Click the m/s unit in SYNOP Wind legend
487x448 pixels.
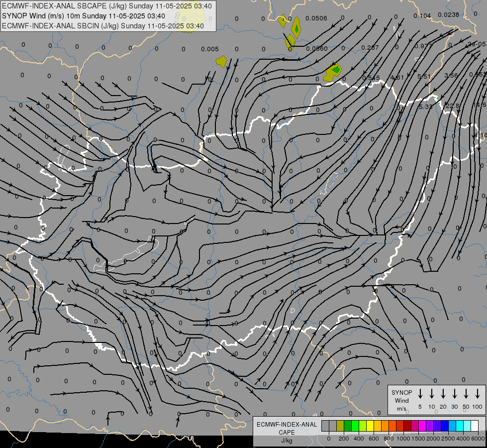coord(401,409)
